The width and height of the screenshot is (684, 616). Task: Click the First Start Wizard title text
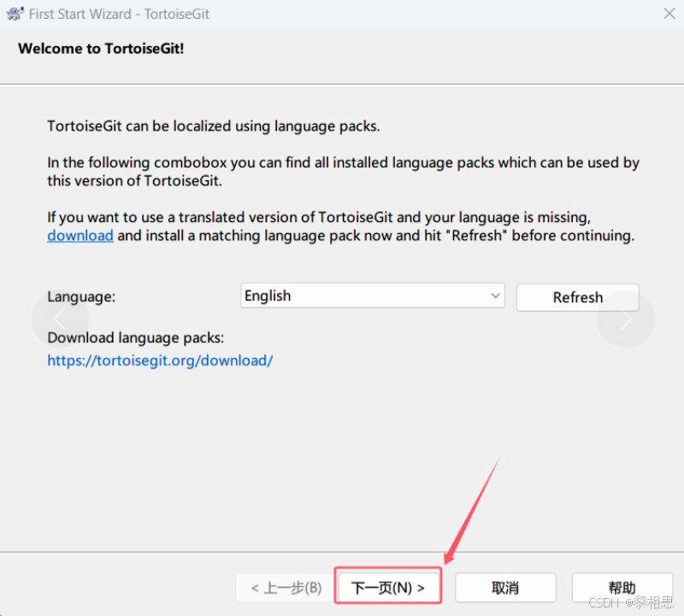point(119,14)
